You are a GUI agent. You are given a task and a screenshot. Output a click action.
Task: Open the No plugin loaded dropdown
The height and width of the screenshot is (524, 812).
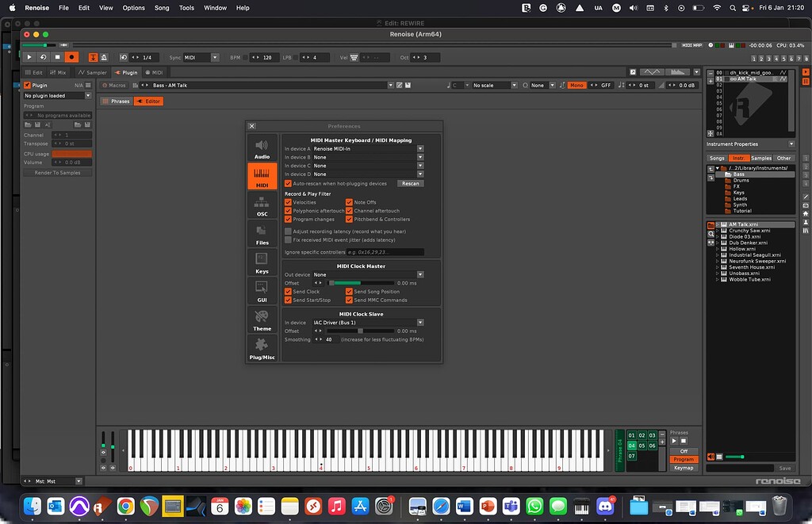pos(57,96)
